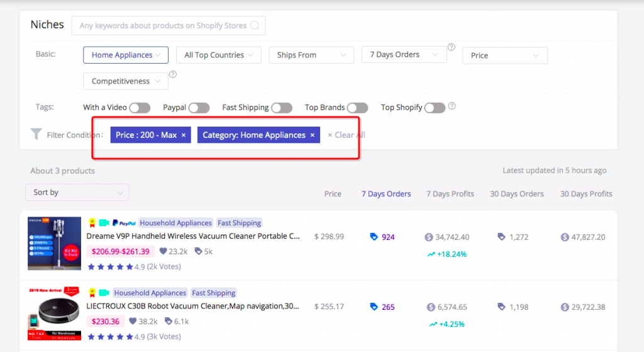The image size is (644, 352).
Task: Click the dollar icon beside 6,574.65
Action: [431, 307]
